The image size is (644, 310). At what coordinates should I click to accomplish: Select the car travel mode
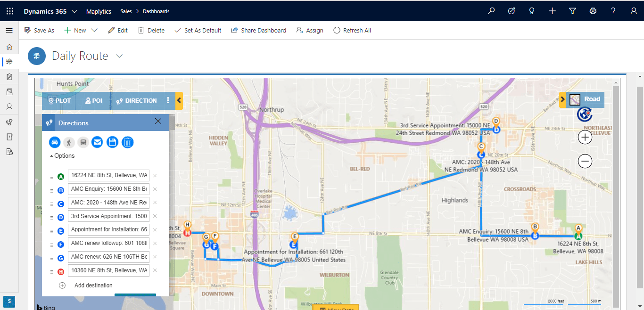(x=54, y=142)
